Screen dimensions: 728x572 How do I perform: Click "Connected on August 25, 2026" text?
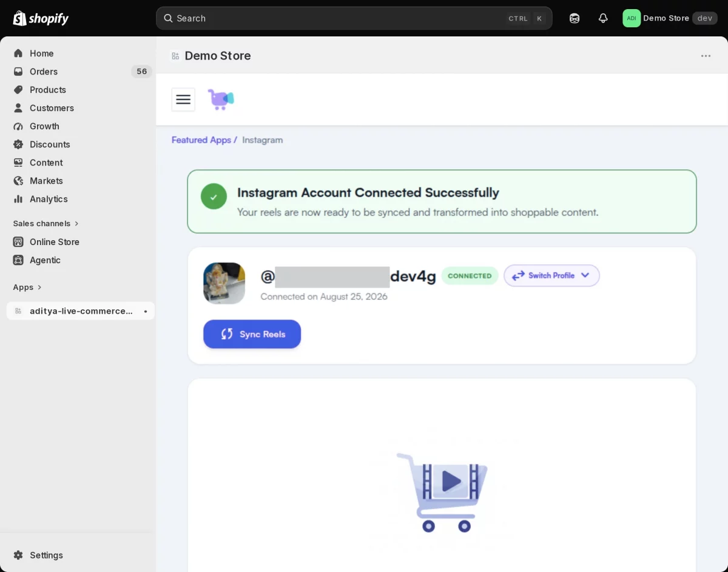pyautogui.click(x=324, y=297)
